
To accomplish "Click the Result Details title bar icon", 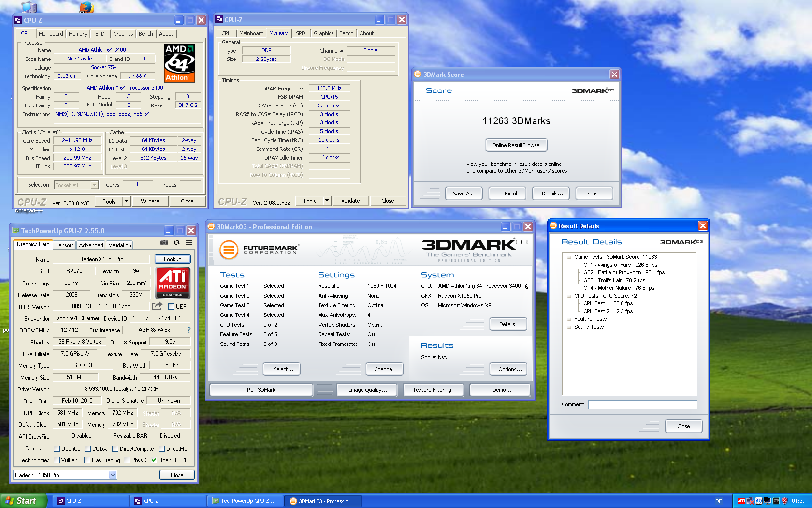I will pyautogui.click(x=553, y=225).
